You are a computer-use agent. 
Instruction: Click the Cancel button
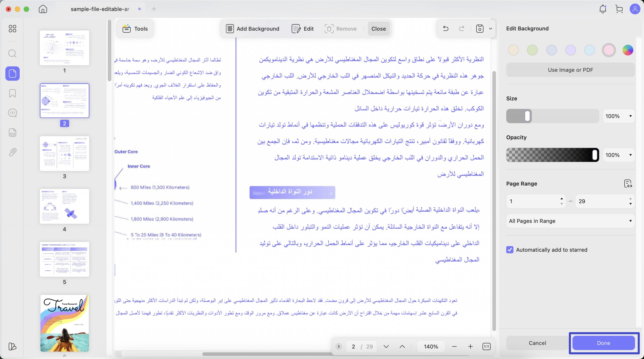click(x=537, y=343)
